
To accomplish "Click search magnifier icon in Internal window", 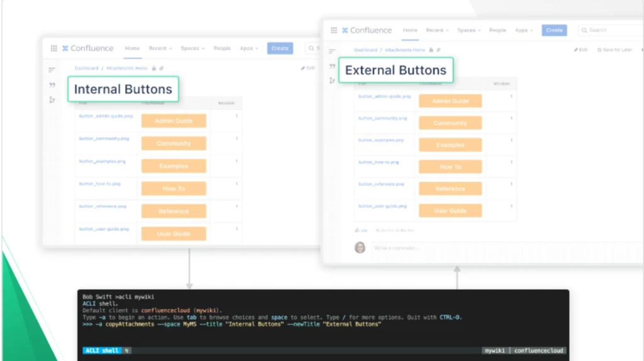I will coord(311,48).
